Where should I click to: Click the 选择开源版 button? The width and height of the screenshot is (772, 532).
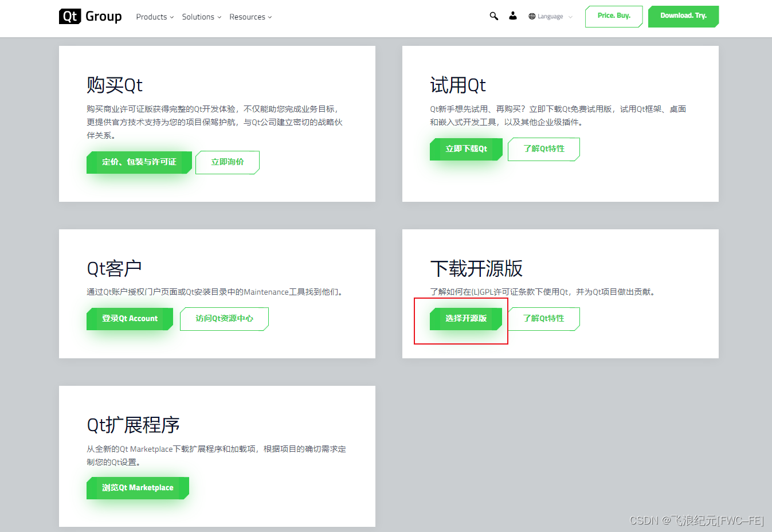coord(466,319)
